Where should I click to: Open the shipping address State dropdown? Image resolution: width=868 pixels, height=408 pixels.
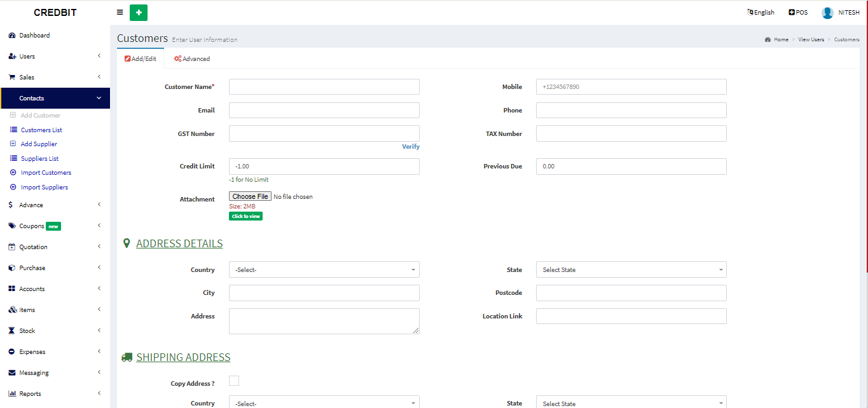tap(631, 402)
